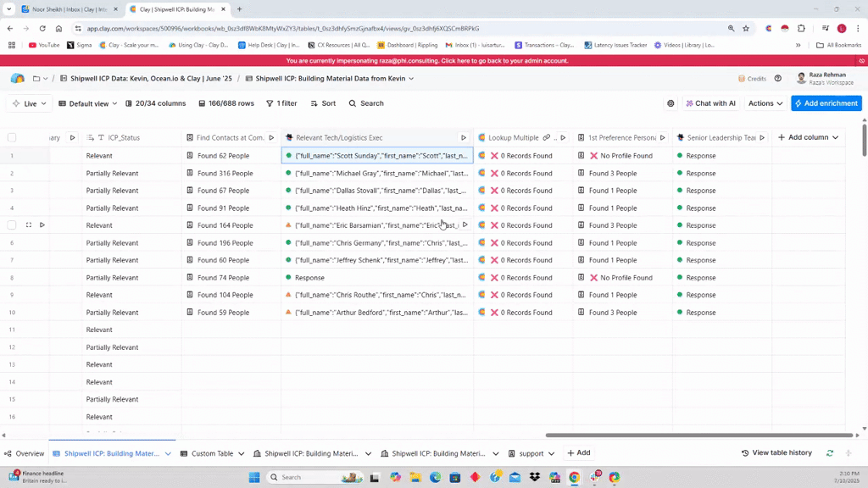Run the Relevant Tech/Logistics Exec column play icon
Image resolution: width=868 pixels, height=488 pixels.
click(x=464, y=137)
